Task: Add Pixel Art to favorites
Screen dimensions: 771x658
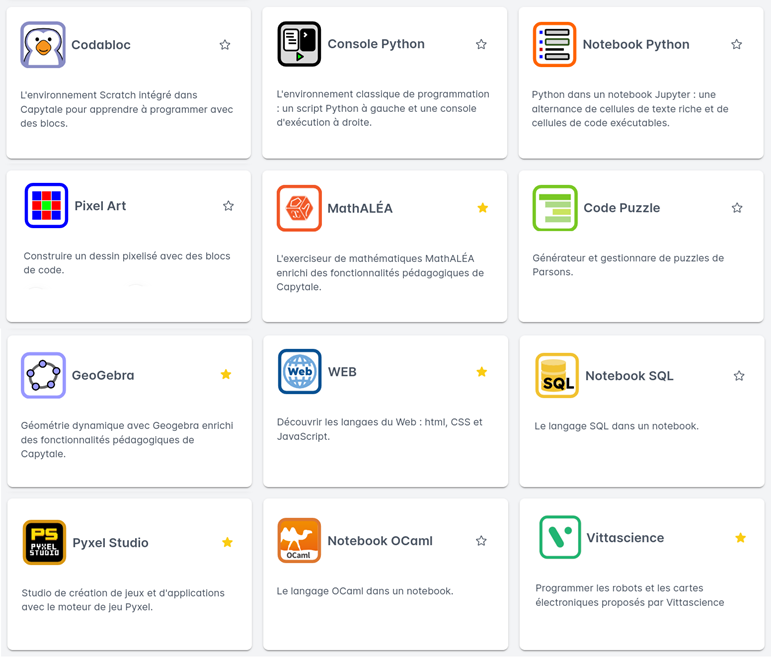Action: pos(228,206)
